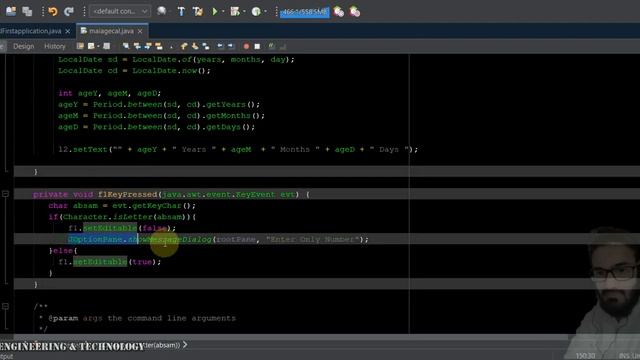Click the globe browser icon
640x360 pixels.
point(162,11)
